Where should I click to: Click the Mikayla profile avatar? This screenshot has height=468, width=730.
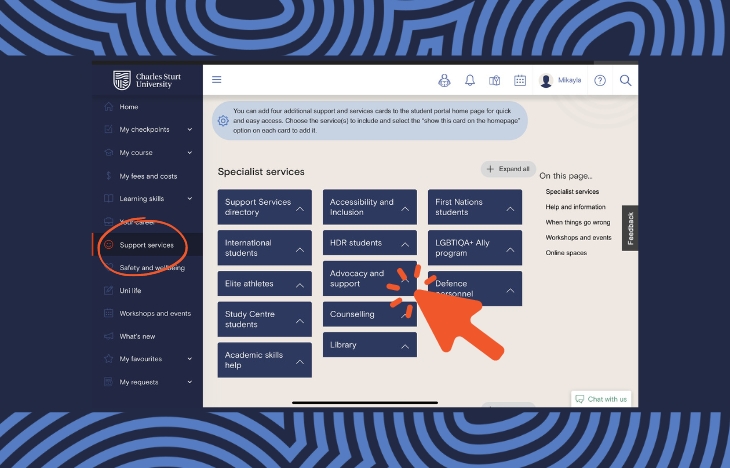[x=546, y=81]
